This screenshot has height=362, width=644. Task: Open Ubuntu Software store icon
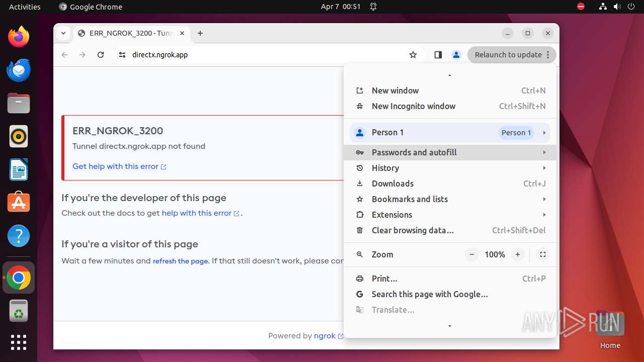click(19, 202)
